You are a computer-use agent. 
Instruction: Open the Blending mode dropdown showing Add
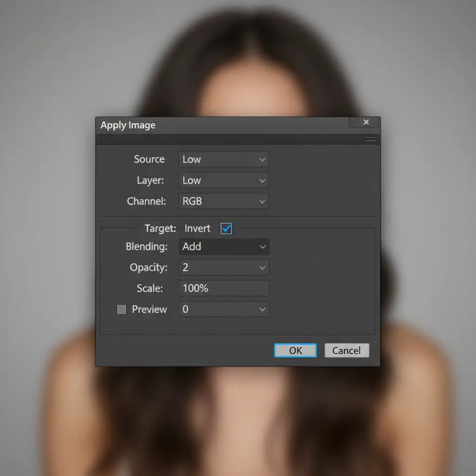(224, 247)
